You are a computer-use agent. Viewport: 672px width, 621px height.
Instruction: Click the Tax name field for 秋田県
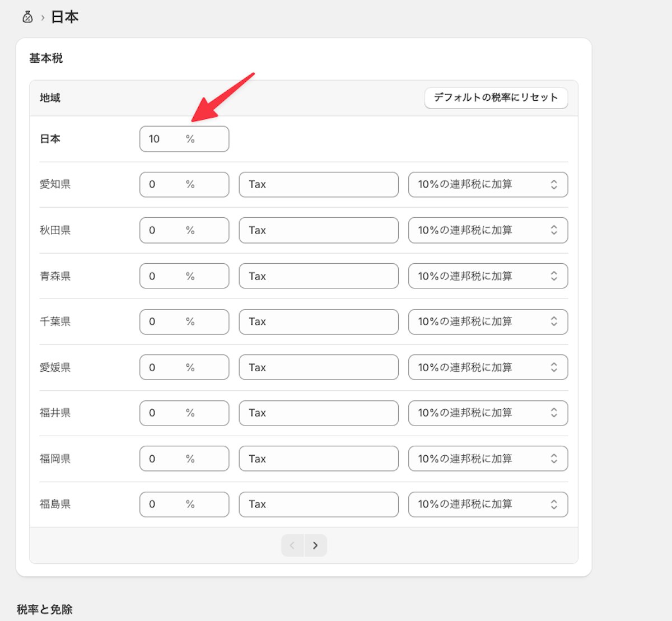[318, 230]
